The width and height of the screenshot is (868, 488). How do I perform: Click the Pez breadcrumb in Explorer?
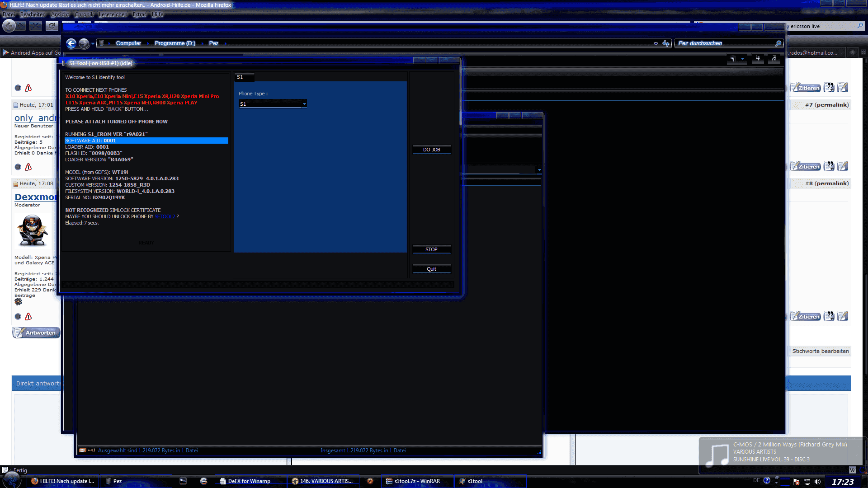(214, 43)
